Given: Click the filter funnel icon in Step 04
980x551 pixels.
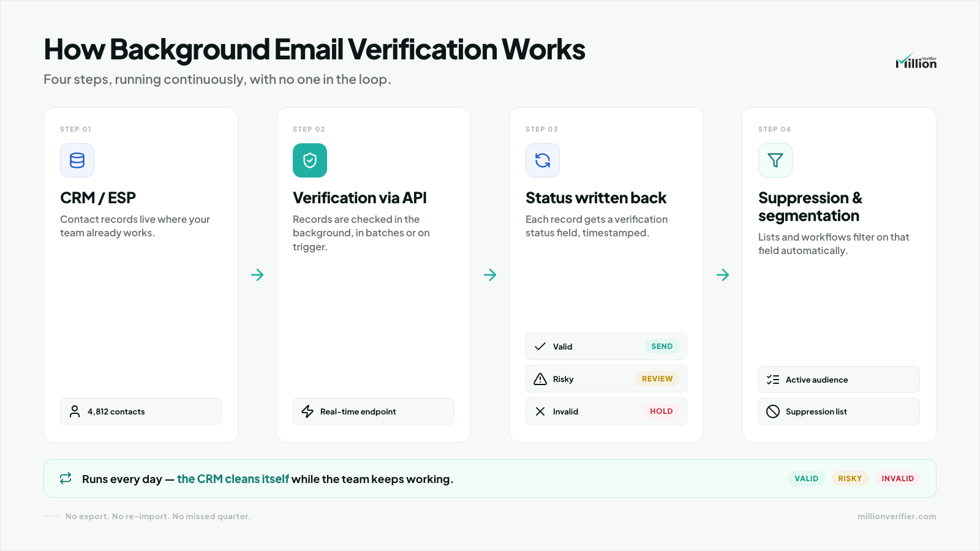Looking at the screenshot, I should click(x=775, y=160).
